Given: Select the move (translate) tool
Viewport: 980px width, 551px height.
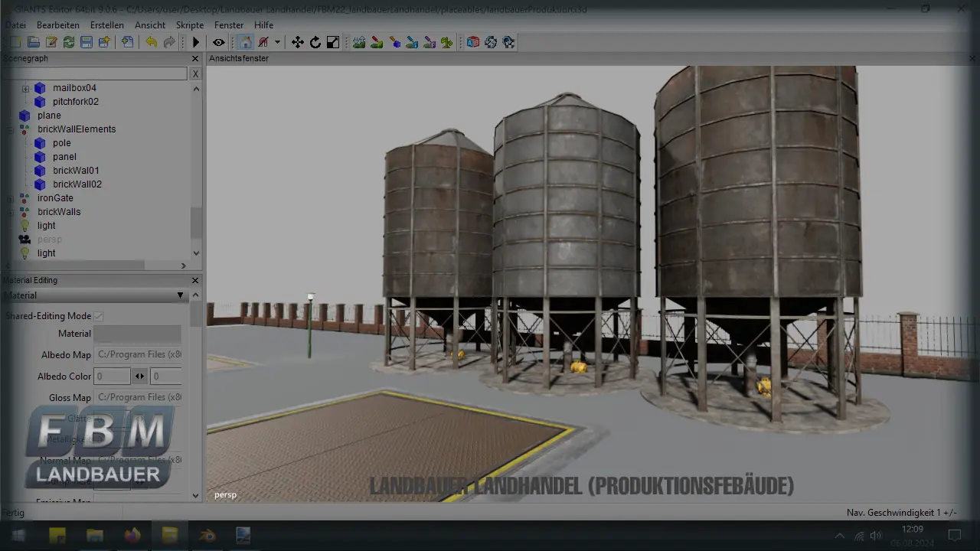Looking at the screenshot, I should click(x=298, y=42).
